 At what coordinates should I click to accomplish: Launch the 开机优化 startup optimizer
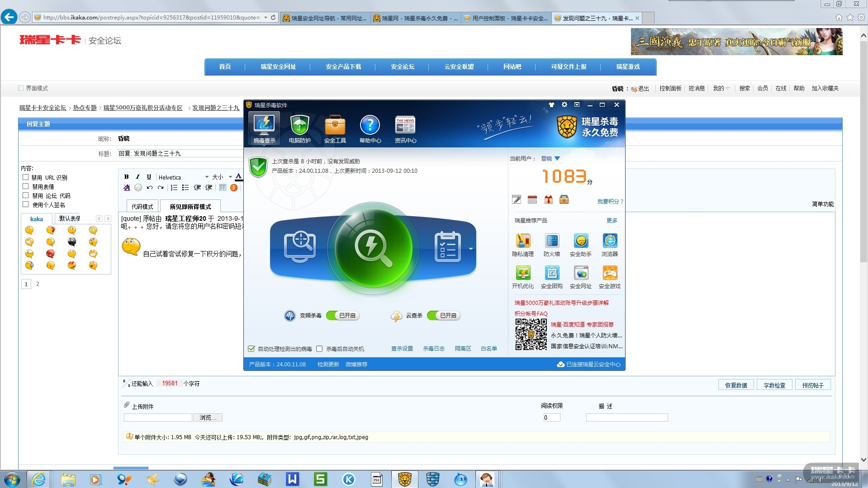[523, 277]
